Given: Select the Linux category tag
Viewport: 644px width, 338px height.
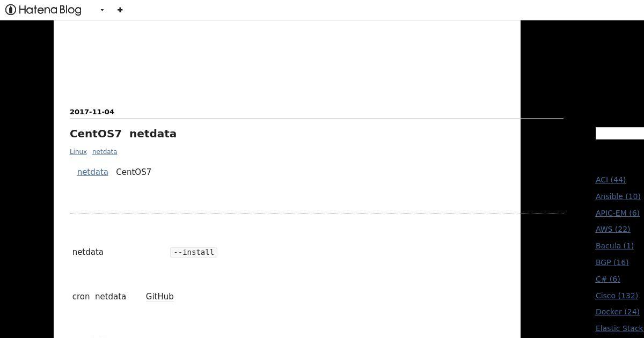Looking at the screenshot, I should 78,152.
